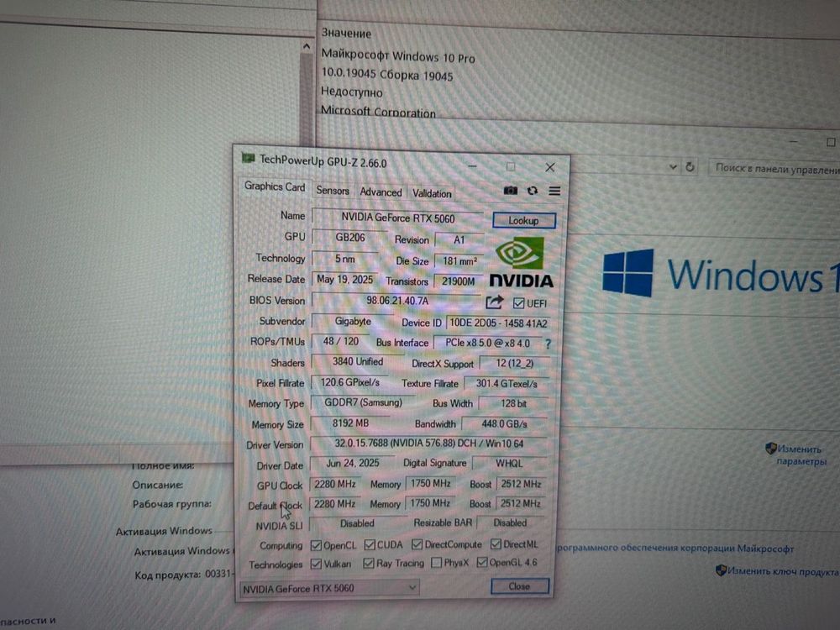
Task: Toggle the UEFI checkbox
Action: pyautogui.click(x=518, y=303)
